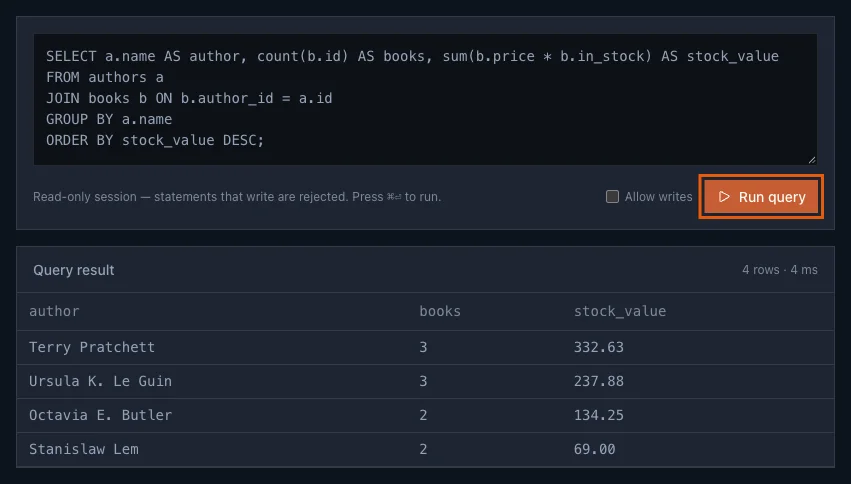Click the 4 rows · 4 ms status
The height and width of the screenshot is (484, 851).
[779, 270]
